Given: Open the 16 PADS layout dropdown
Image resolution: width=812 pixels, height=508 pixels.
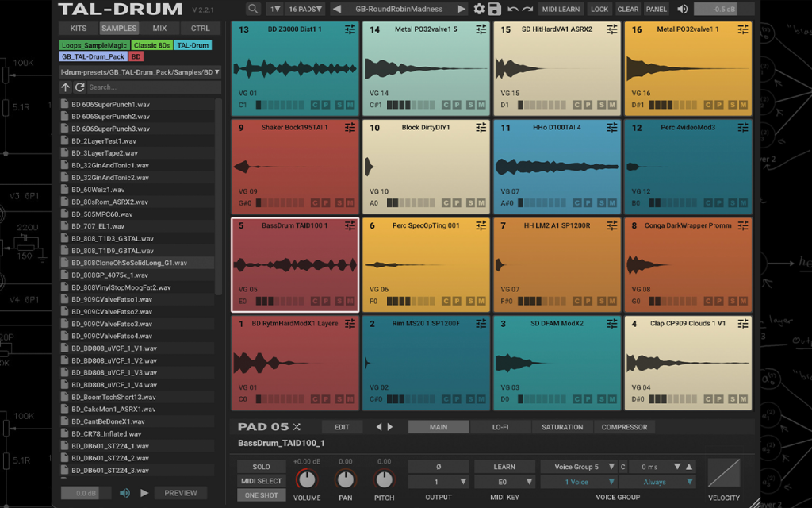Looking at the screenshot, I should (305, 9).
